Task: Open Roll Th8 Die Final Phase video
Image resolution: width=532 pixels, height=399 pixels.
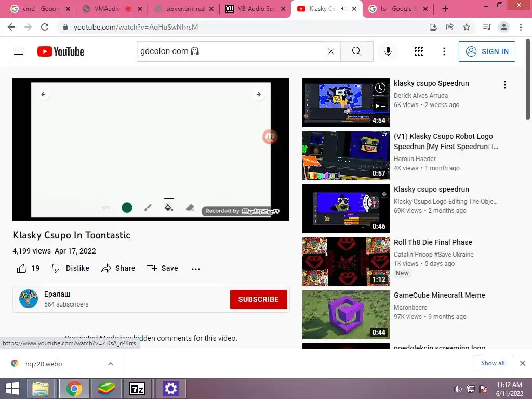Action: [433, 242]
